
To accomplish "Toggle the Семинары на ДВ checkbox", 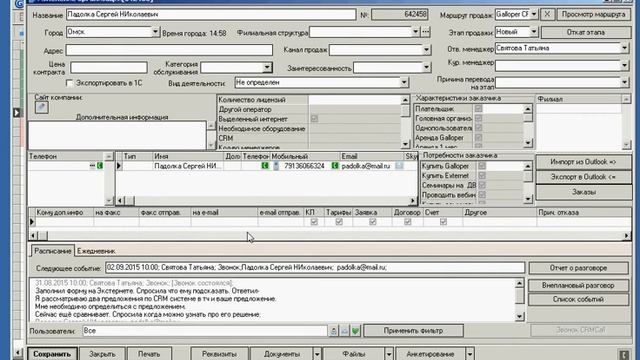I will click(x=482, y=185).
